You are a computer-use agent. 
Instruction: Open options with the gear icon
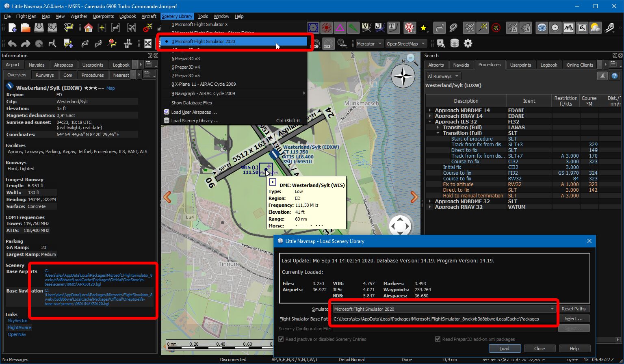coord(468,43)
